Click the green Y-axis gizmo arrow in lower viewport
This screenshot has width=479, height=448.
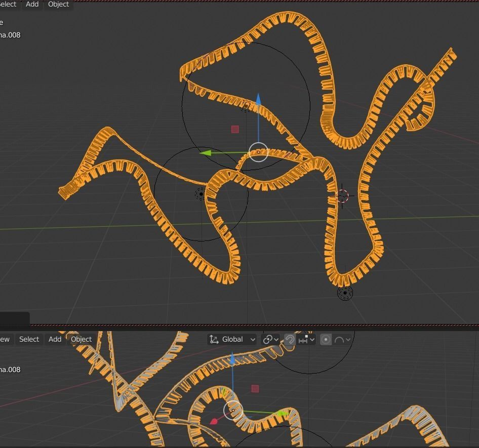283,414
